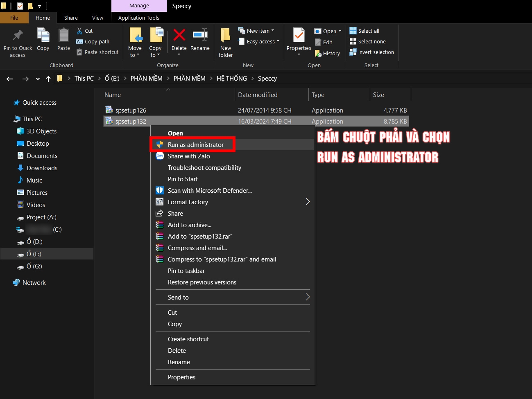Screen dimensions: 532x399
Task: Switch to the Share ribbon tab
Action: 71,18
